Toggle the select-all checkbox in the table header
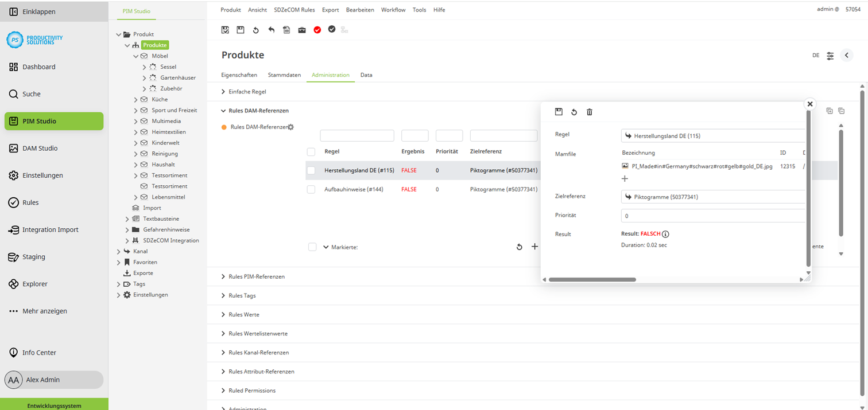The image size is (868, 410). click(311, 152)
